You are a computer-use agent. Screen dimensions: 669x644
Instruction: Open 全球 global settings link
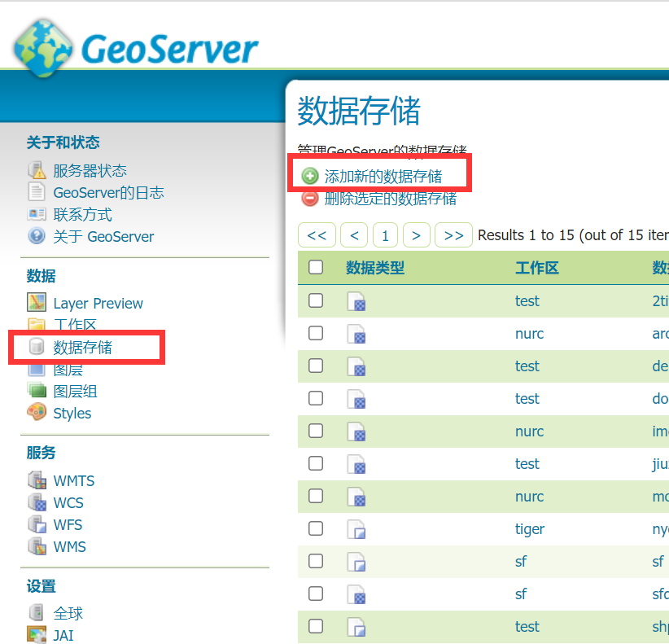68,613
